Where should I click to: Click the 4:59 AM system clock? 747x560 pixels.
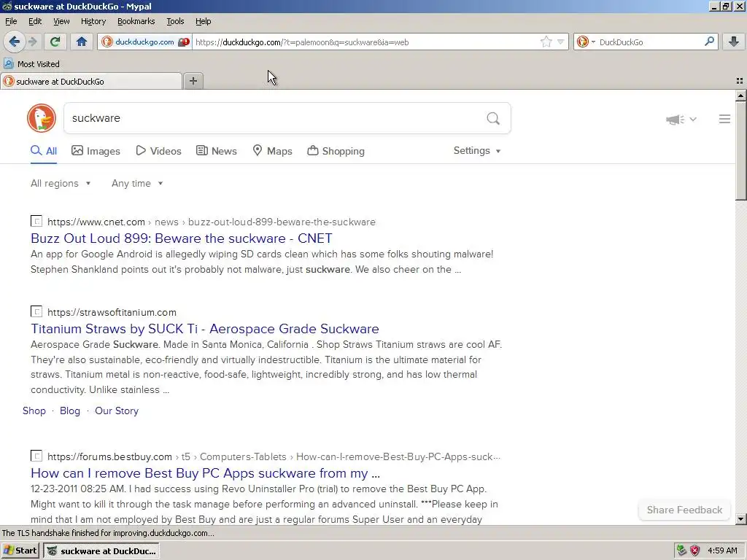[x=722, y=551]
